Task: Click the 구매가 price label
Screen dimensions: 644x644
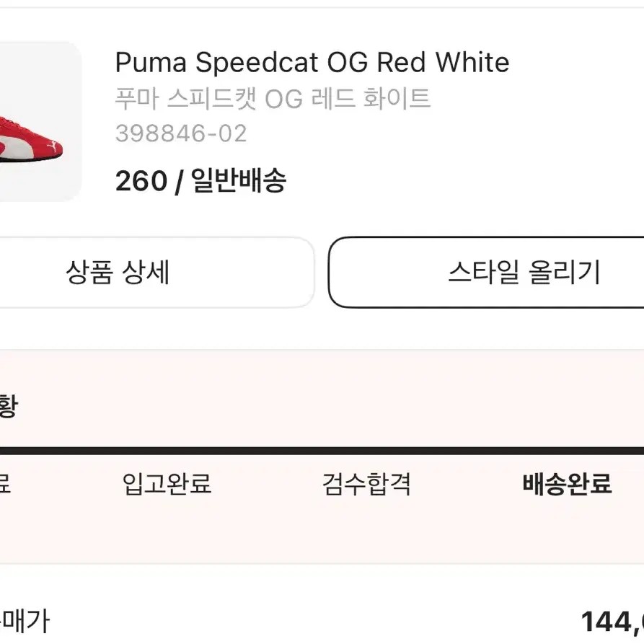Action: (25, 621)
